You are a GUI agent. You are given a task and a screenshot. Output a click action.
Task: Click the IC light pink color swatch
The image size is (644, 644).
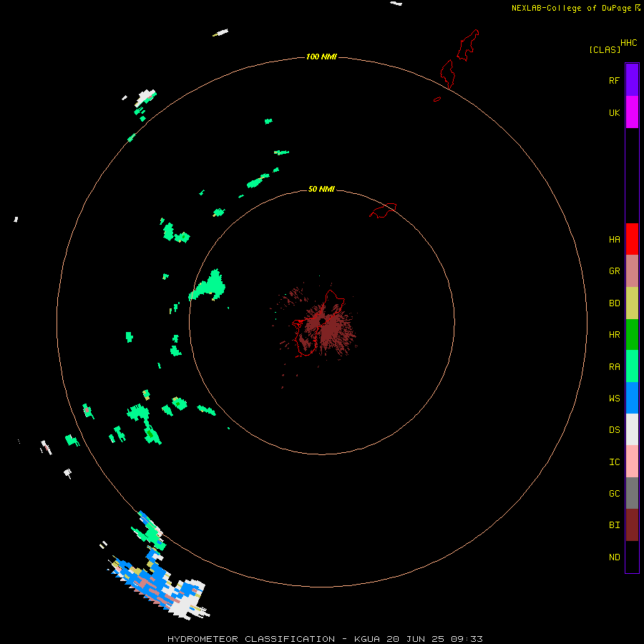[632, 462]
